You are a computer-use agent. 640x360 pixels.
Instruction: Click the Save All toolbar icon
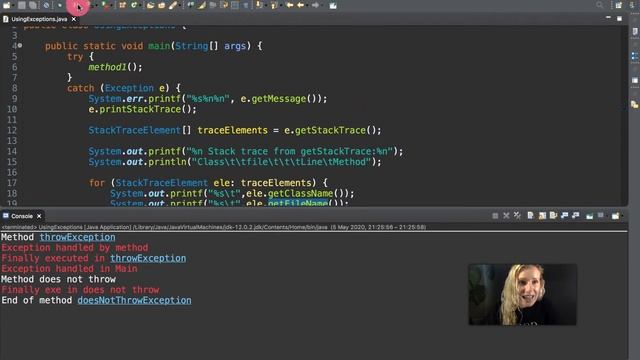coord(33,5)
